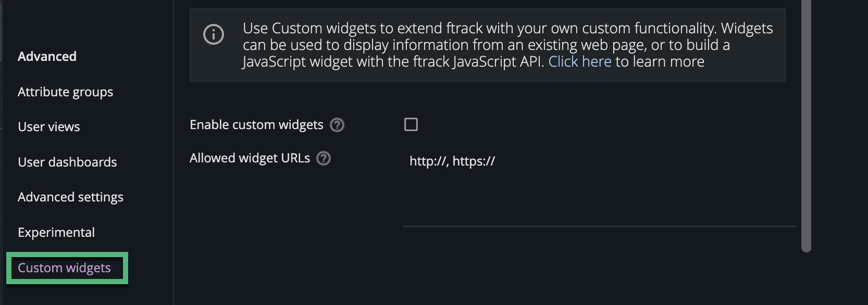Click the Allowed widget URLs label

point(250,158)
